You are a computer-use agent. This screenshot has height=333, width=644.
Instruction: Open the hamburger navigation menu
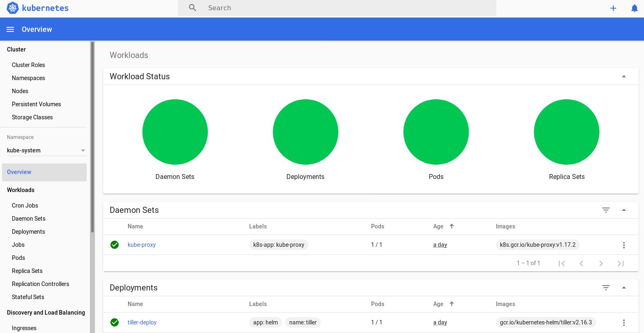click(10, 29)
